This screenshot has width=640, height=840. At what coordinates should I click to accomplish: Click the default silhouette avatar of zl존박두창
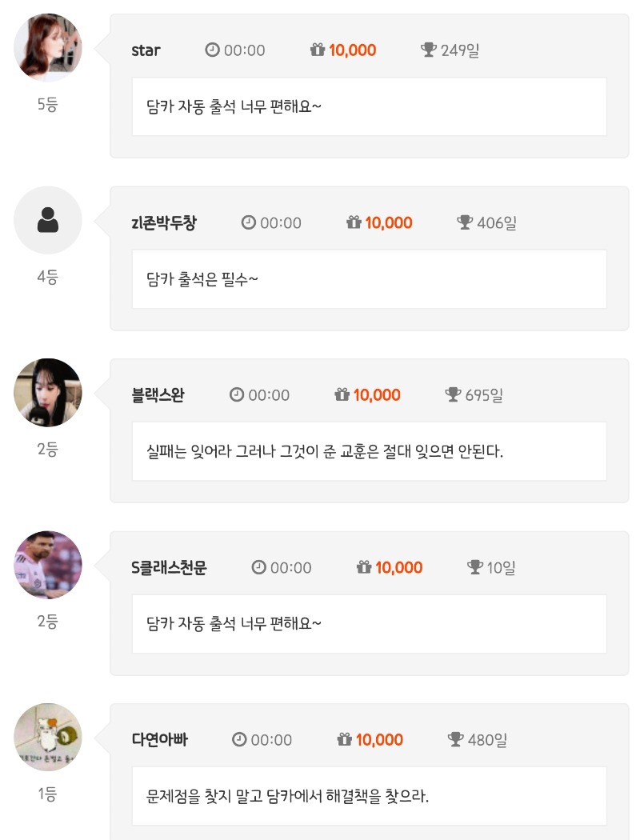(x=48, y=220)
